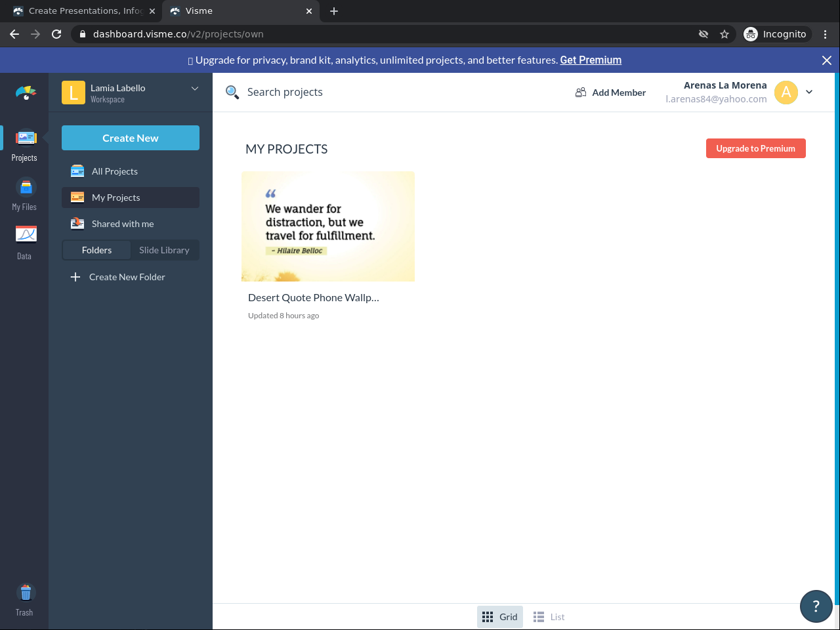Click the l.arenas84@yahoo.com email text
The width and height of the screenshot is (840, 630).
pos(716,99)
